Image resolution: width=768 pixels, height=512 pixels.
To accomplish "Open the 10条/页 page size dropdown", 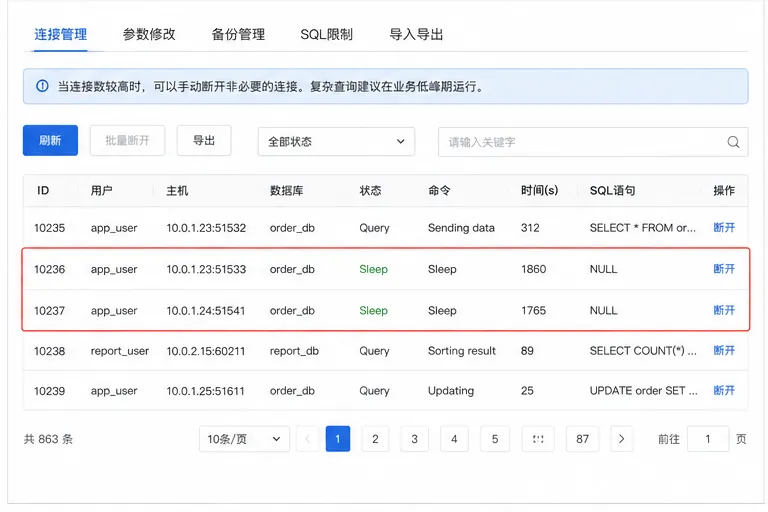I will coord(244,439).
